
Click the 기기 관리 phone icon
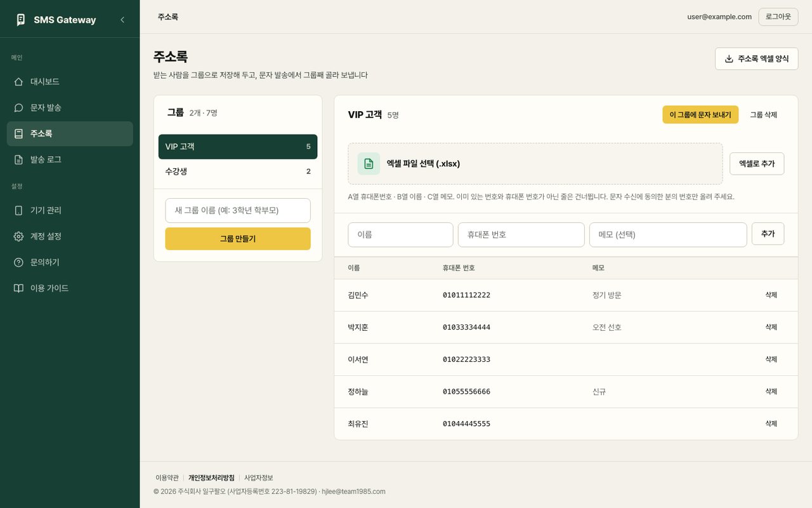[18, 210]
